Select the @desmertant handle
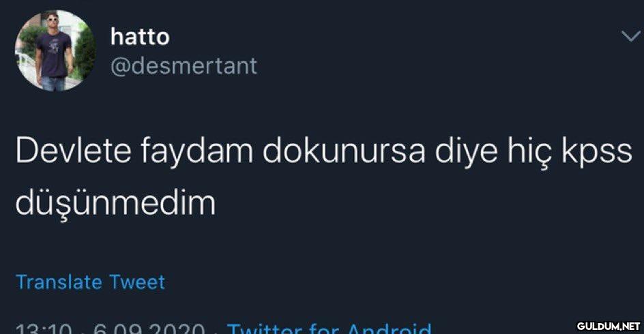 click(184, 66)
